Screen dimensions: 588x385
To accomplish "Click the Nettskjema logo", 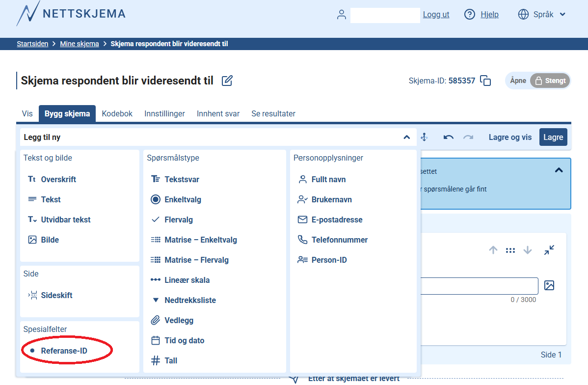I will (x=71, y=14).
